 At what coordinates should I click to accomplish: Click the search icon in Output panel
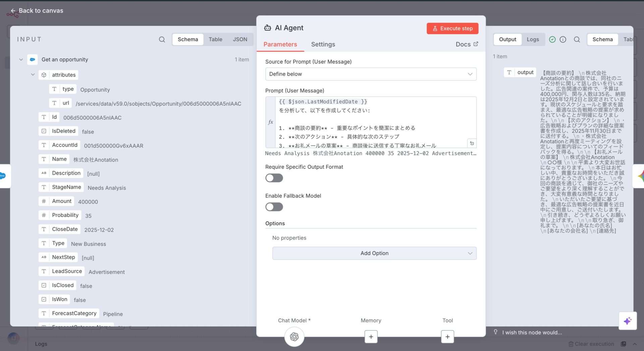577,40
